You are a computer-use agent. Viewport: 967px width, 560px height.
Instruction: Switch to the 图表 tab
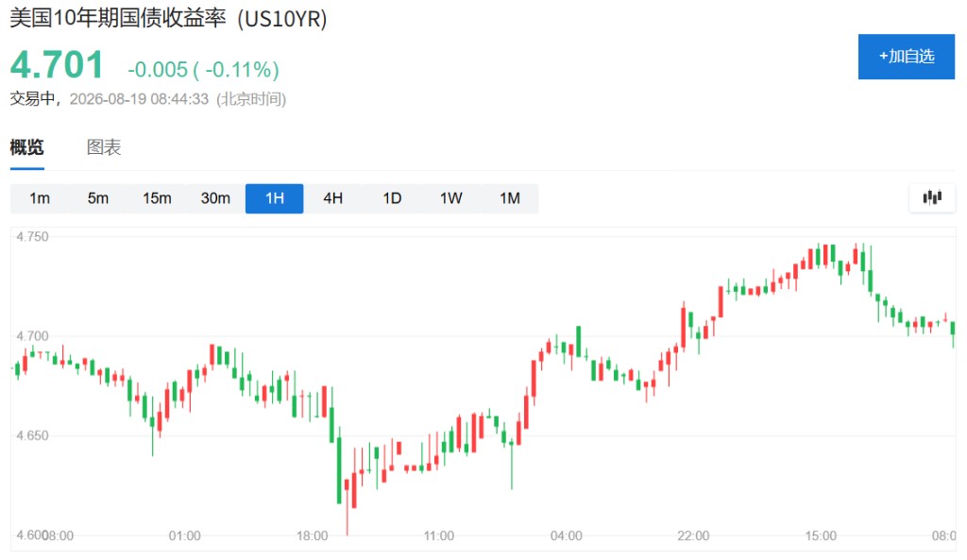point(104,147)
